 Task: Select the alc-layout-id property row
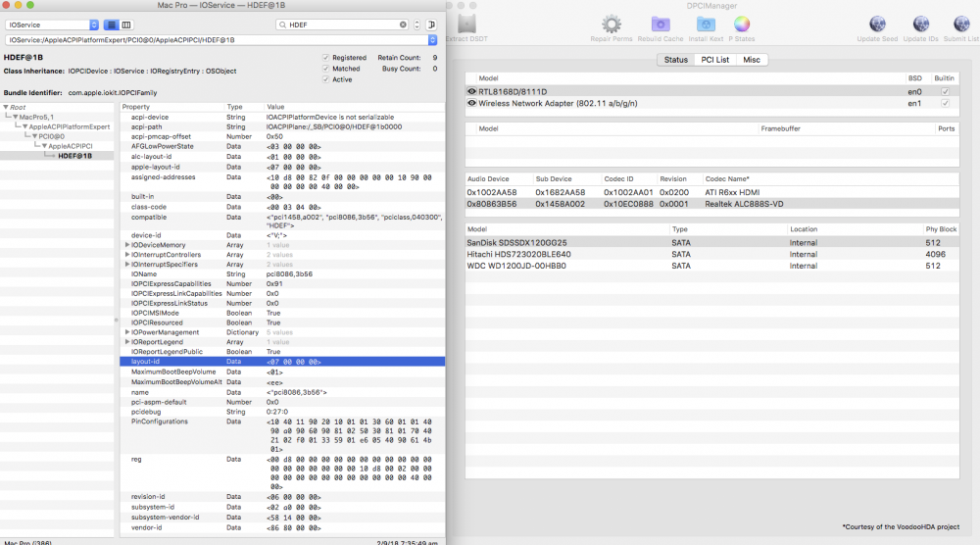[x=282, y=157]
